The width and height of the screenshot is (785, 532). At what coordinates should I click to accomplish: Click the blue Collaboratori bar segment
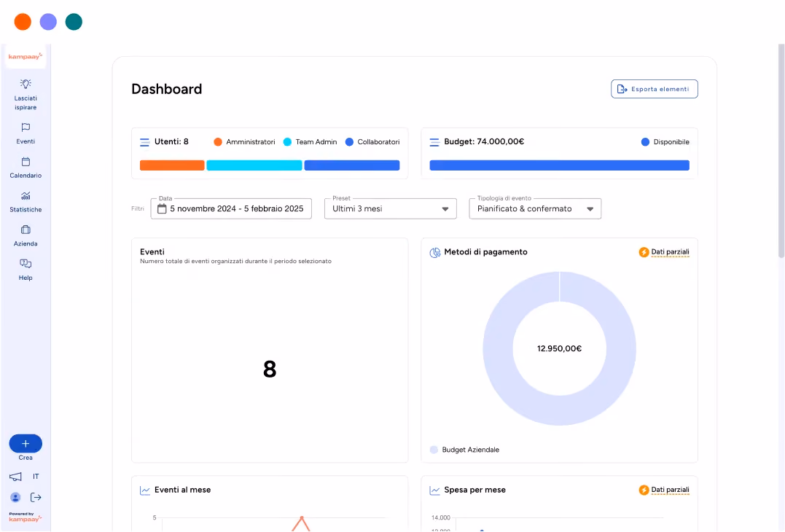(x=352, y=165)
